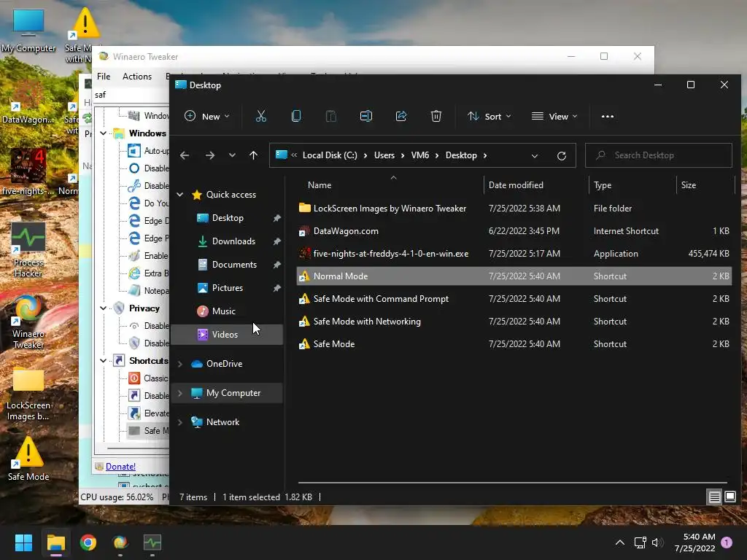The width and height of the screenshot is (747, 560).
Task: Open the See more three-dots menu
Action: 608,116
